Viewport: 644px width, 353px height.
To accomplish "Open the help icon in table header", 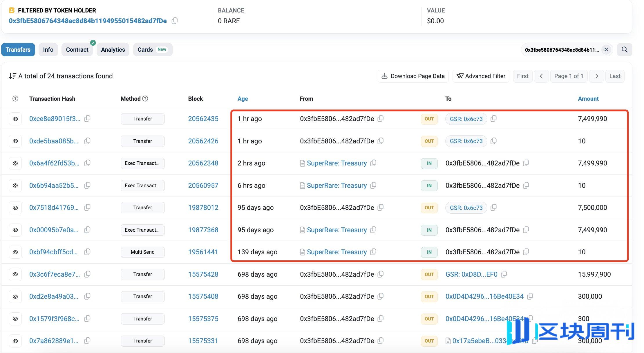I will [15, 99].
